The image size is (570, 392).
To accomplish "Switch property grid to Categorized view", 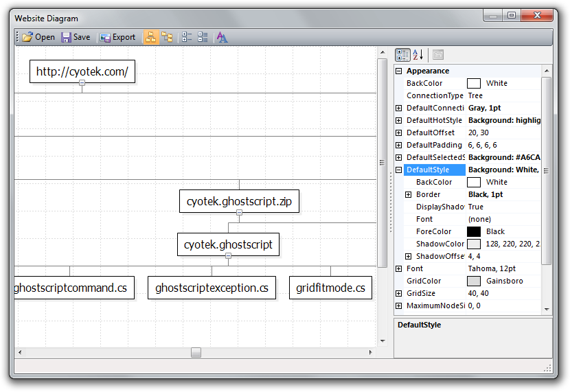I will click(x=402, y=55).
